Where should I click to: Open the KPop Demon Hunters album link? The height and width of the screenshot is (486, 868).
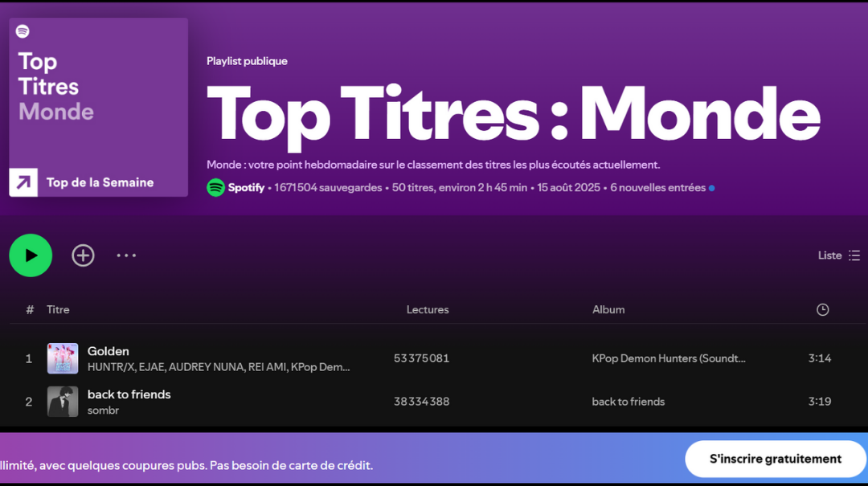669,358
